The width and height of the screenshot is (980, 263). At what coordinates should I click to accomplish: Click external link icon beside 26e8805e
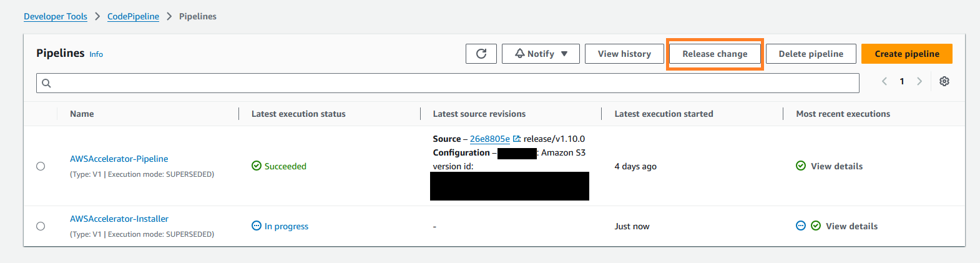(x=516, y=139)
